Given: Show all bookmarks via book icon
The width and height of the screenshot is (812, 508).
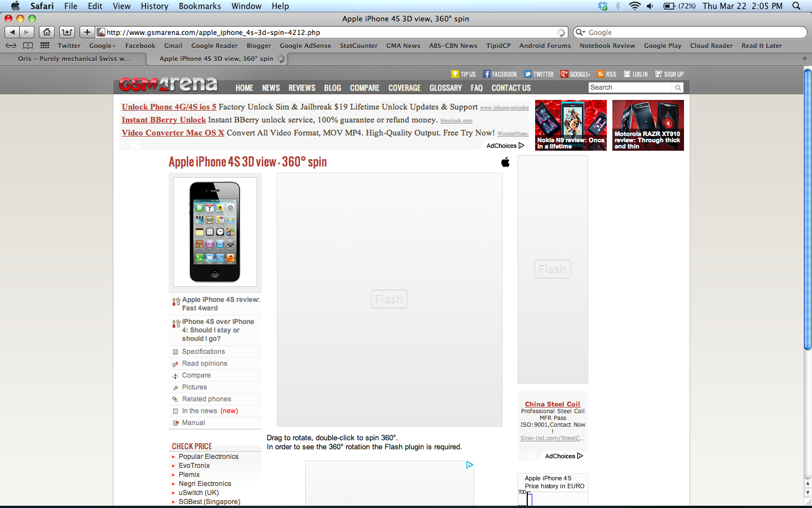Looking at the screenshot, I should click(28, 46).
